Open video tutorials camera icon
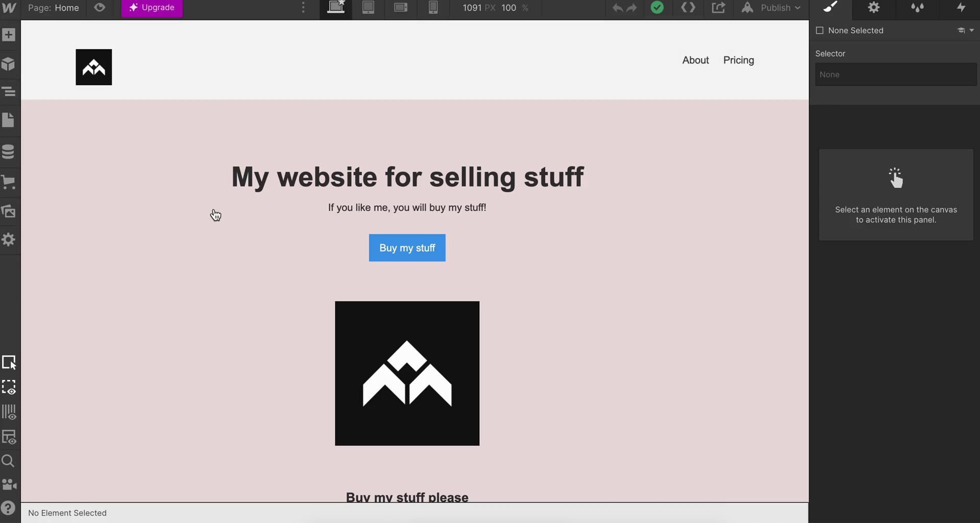The image size is (980, 523). 9,484
